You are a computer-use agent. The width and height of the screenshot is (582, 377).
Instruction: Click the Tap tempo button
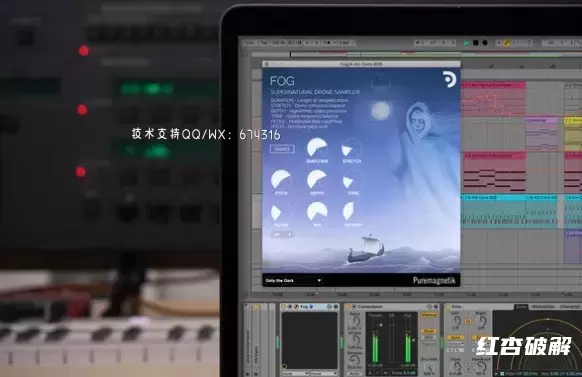click(264, 43)
